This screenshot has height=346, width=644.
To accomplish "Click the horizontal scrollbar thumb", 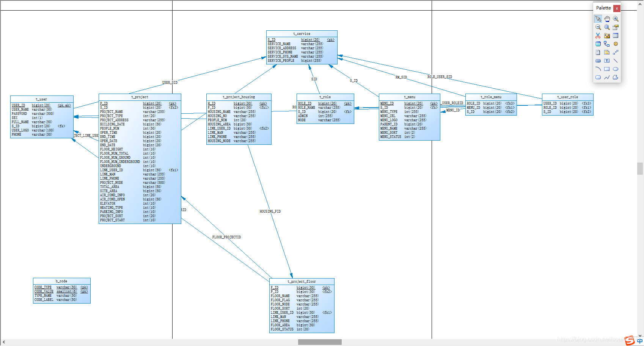I will (320, 342).
